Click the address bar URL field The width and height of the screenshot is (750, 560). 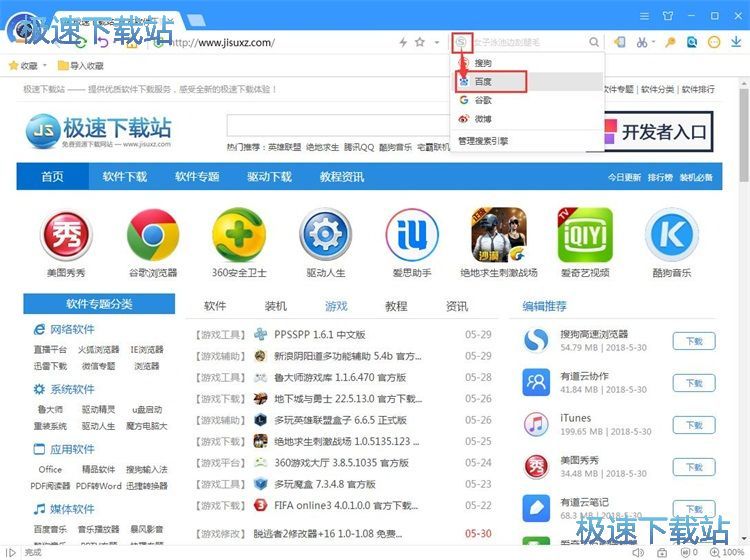[277, 43]
